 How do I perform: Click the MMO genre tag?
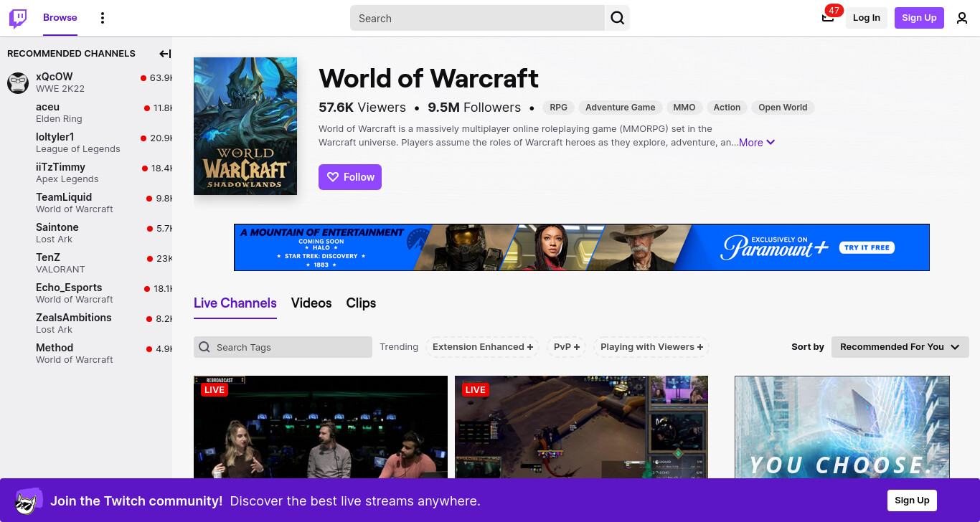[684, 108]
